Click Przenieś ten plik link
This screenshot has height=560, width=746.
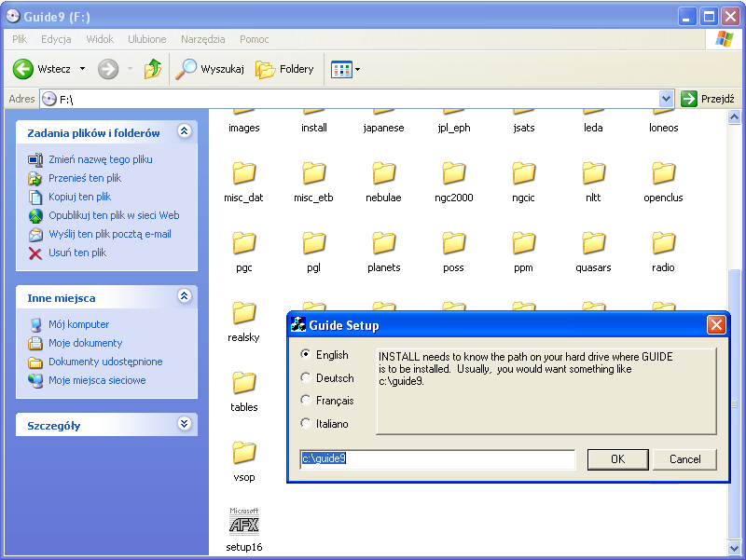[85, 178]
